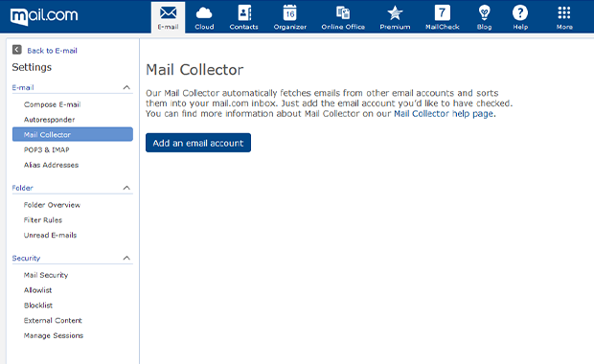Open the E-mail envelope icon tab
Screen dimensions: 594x364
click(169, 17)
